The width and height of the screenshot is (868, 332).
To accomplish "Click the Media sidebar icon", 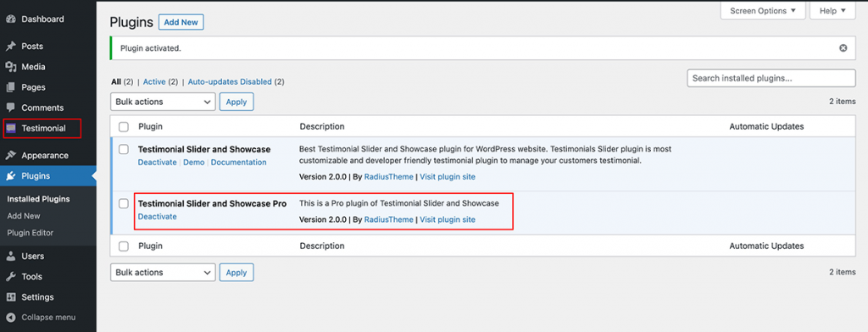I will click(x=11, y=67).
